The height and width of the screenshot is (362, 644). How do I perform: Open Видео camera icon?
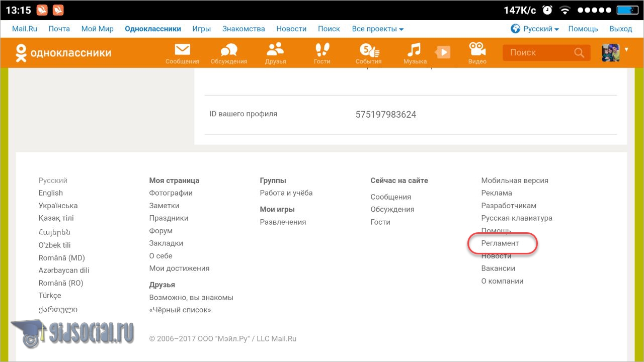(477, 50)
